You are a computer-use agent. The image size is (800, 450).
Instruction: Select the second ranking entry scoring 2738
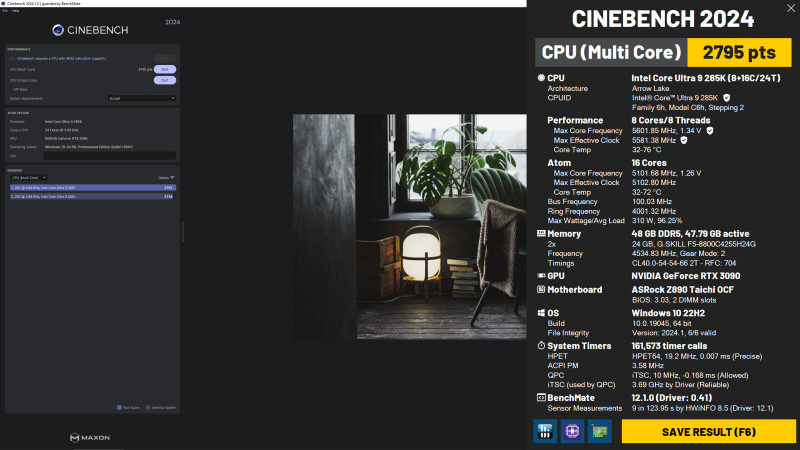(x=92, y=196)
